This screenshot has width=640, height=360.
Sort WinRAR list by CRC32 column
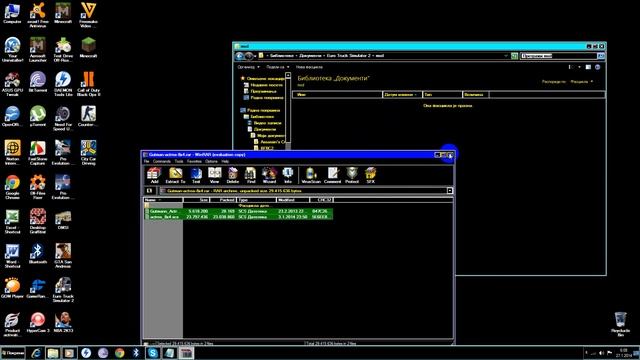[x=321, y=200]
